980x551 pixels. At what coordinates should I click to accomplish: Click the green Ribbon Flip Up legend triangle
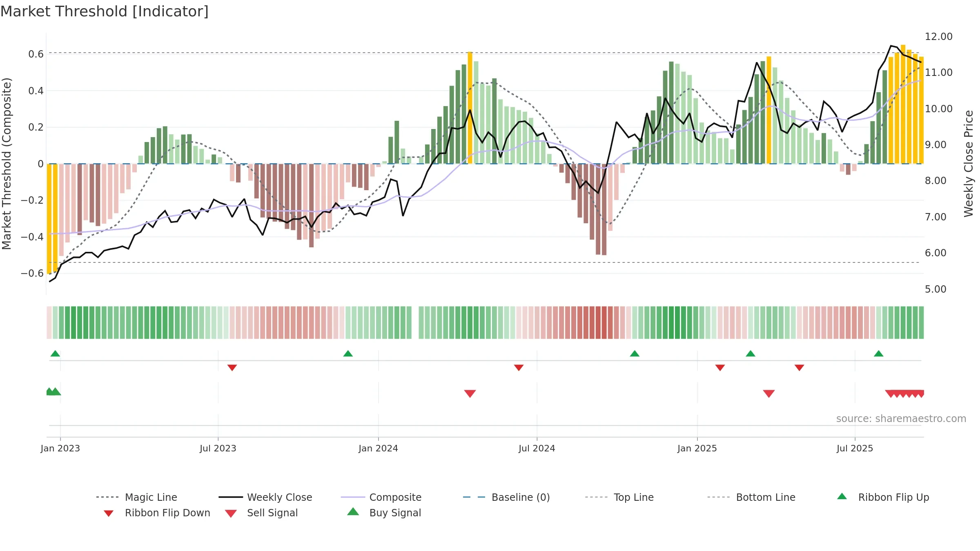point(842,496)
